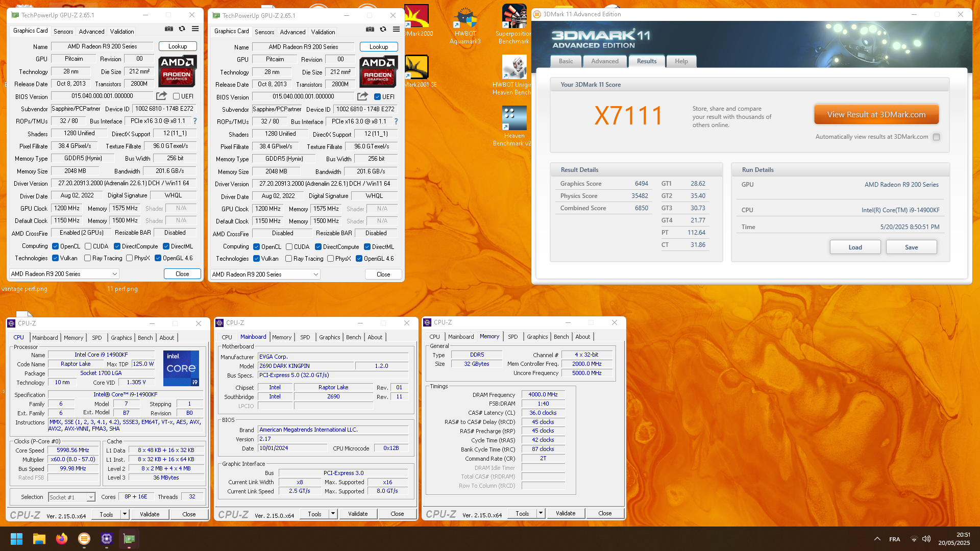The width and height of the screenshot is (980, 551).
Task: Enable automatically view results at 3DMark.com
Action: pos(936,137)
